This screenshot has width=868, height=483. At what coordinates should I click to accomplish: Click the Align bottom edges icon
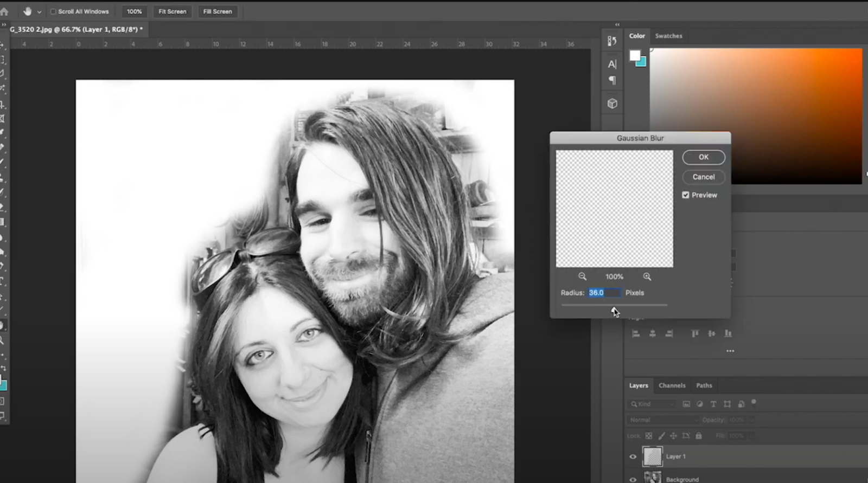728,333
